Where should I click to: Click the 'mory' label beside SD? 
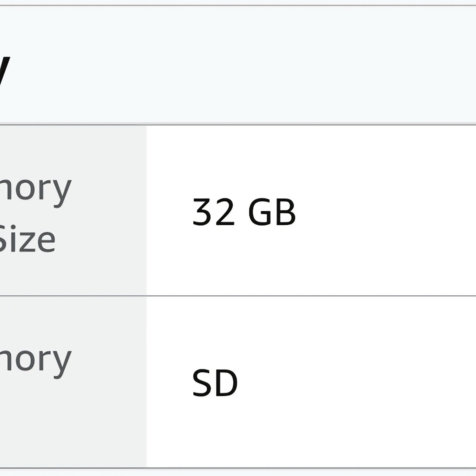[x=36, y=361]
